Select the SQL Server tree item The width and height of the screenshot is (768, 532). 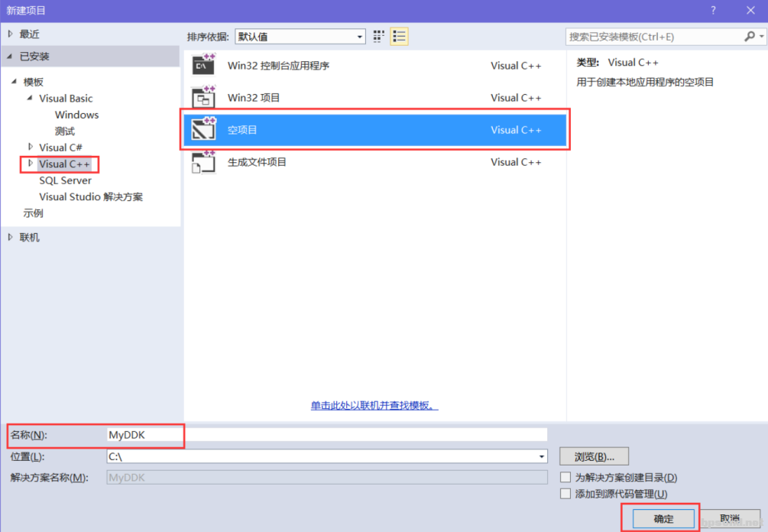tap(65, 180)
